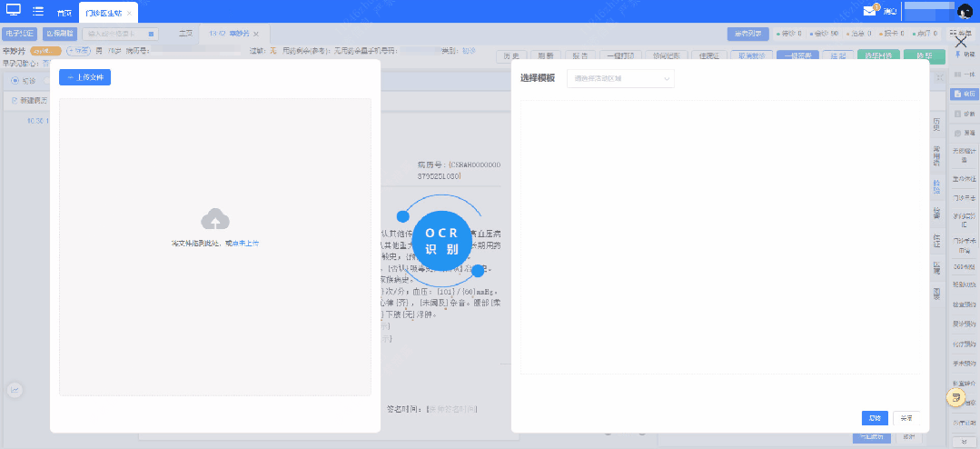Viewport: 980px width, 449px height.
Task: Open the mail notifications envelope icon
Action: click(x=869, y=11)
